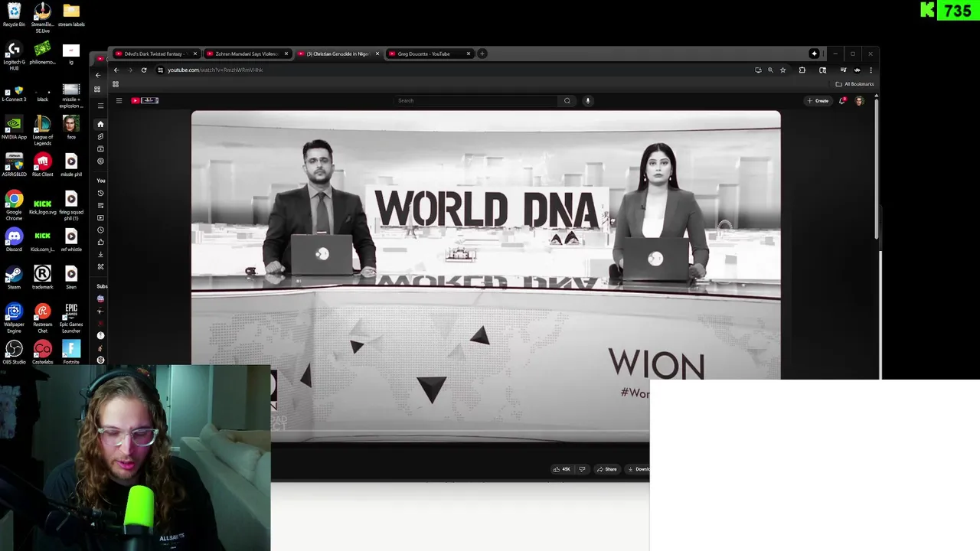Open the zoom magnifier icon in address bar
The height and width of the screenshot is (551, 980).
click(x=770, y=70)
